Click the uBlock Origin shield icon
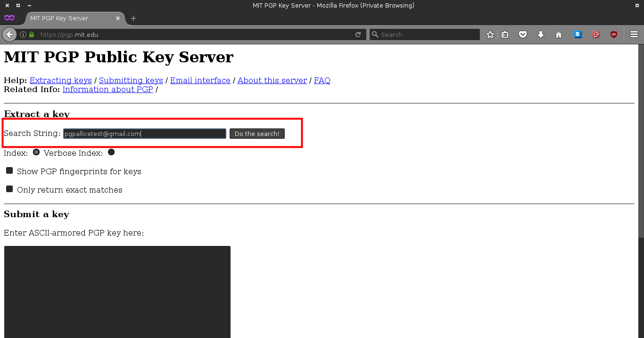This screenshot has width=644, height=338. click(x=614, y=34)
